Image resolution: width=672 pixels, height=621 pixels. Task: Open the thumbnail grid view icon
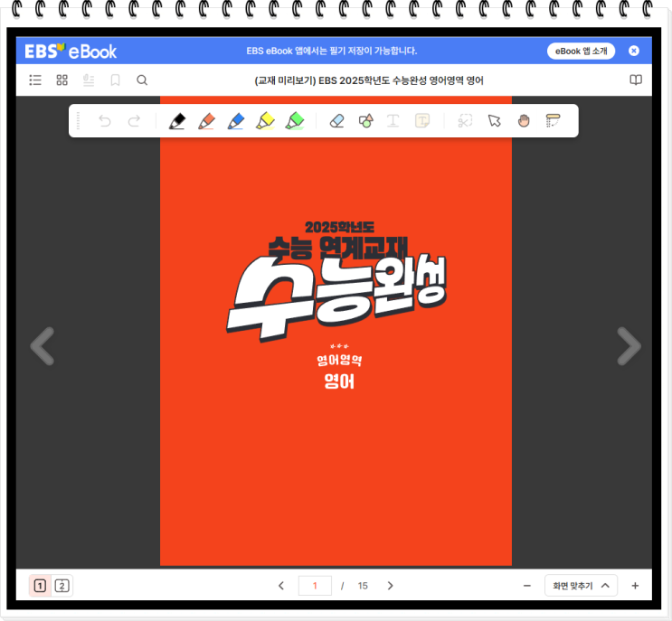tap(62, 80)
